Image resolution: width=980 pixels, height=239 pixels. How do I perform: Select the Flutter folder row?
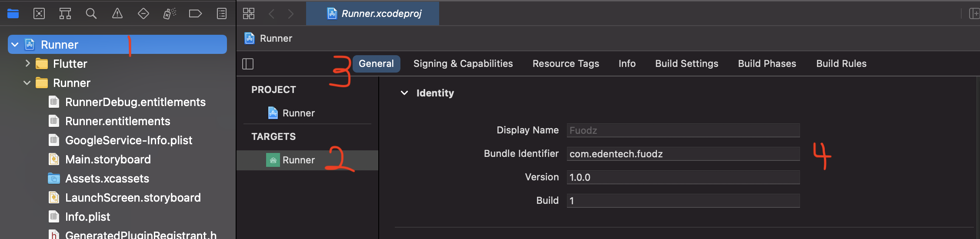117,63
